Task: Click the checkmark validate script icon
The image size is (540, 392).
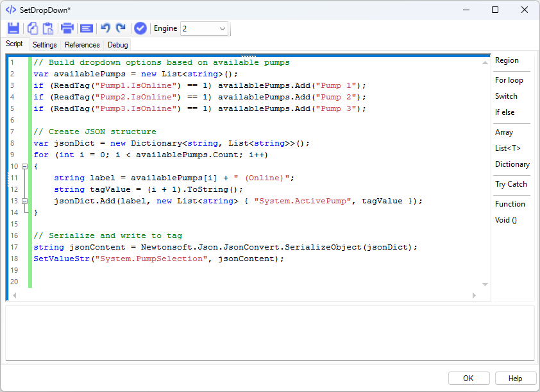Action: 140,28
